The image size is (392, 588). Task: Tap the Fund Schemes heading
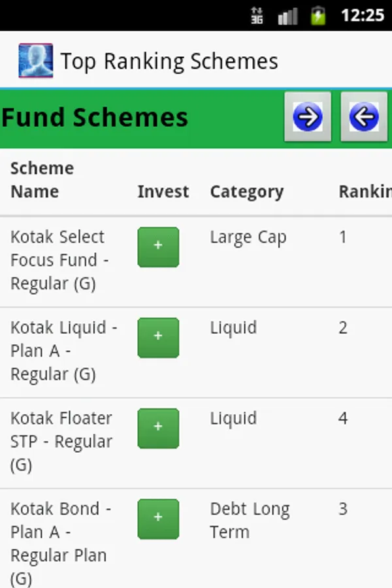95,118
